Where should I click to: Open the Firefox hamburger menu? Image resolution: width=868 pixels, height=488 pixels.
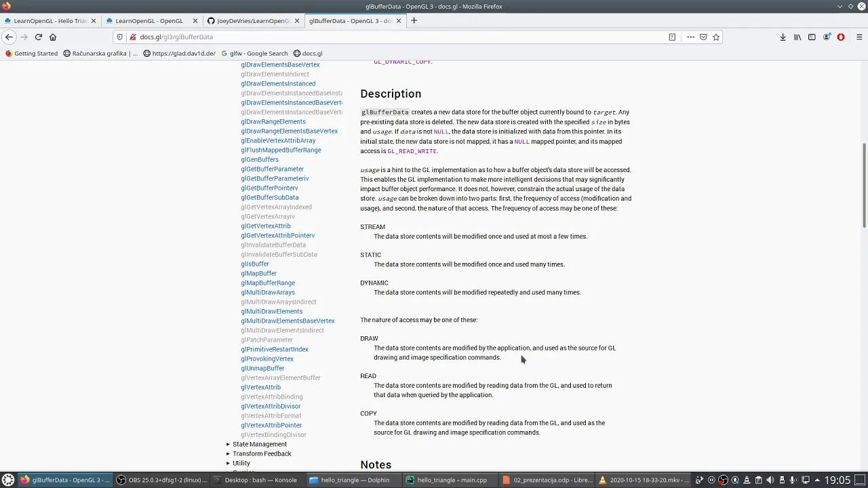pos(859,37)
